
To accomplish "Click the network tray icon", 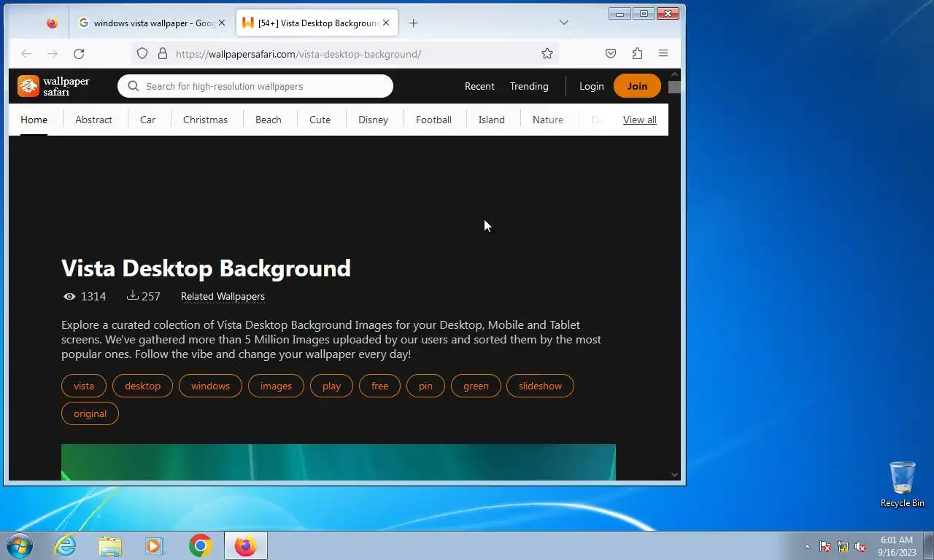I will (843, 546).
